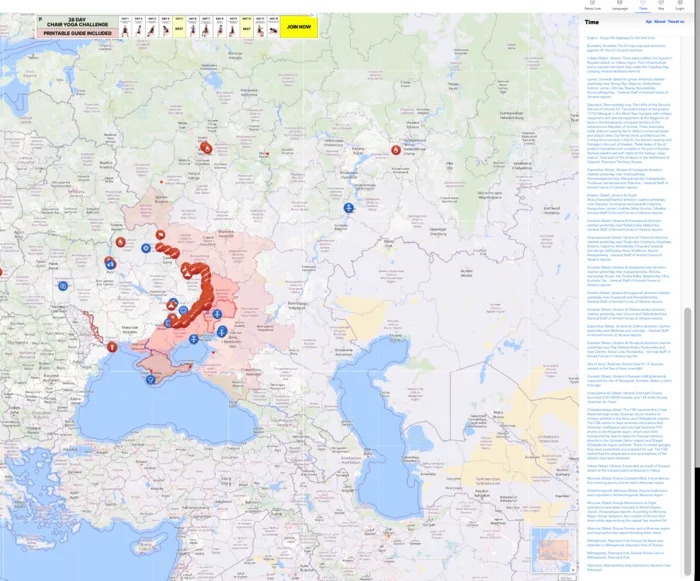700x581 pixels.
Task: Click the blue gear marker west of Sumy
Action: click(146, 248)
